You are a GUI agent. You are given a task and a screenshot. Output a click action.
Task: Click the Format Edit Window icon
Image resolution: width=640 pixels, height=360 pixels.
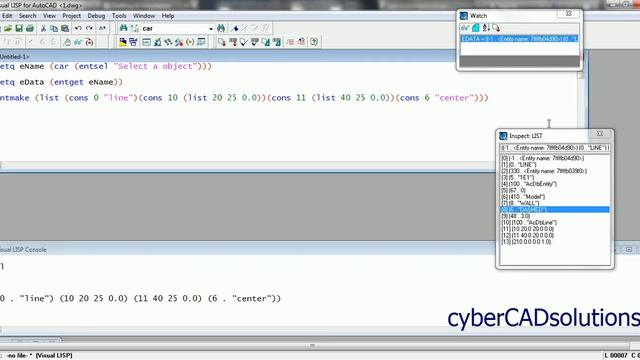point(265,42)
